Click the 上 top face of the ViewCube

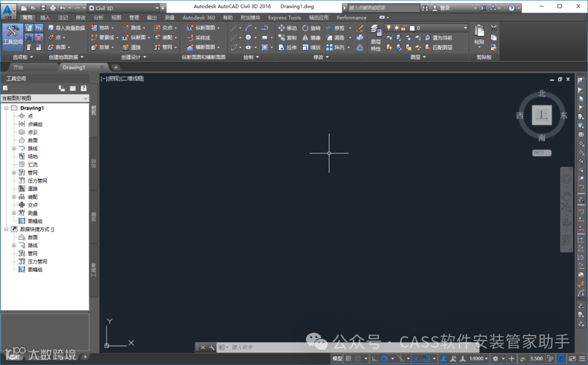[x=542, y=115]
